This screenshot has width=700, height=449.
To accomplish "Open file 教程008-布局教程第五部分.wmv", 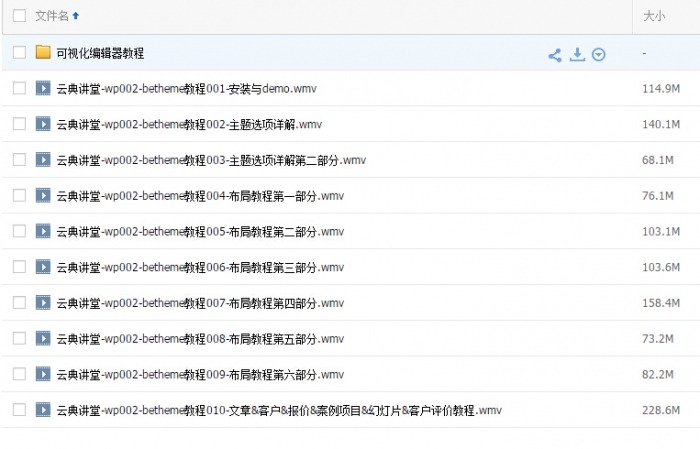I will 200,339.
